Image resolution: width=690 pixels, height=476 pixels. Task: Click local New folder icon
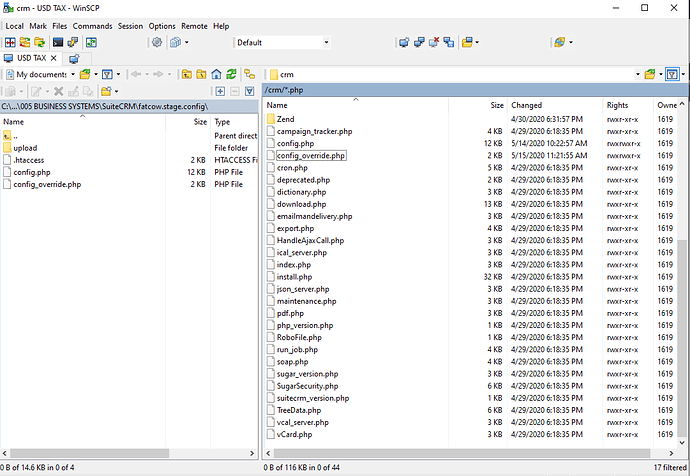pos(106,91)
